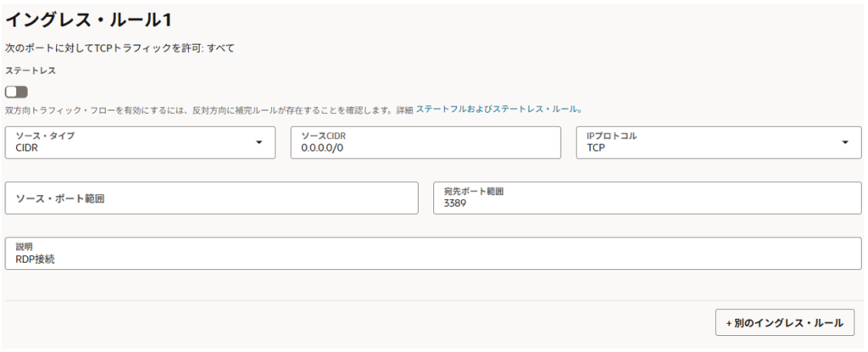Click the ソース・タイプ dropdown arrow

[x=259, y=142]
